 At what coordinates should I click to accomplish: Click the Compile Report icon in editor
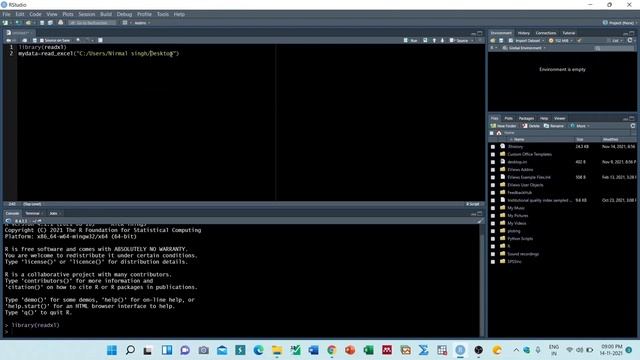coord(100,40)
